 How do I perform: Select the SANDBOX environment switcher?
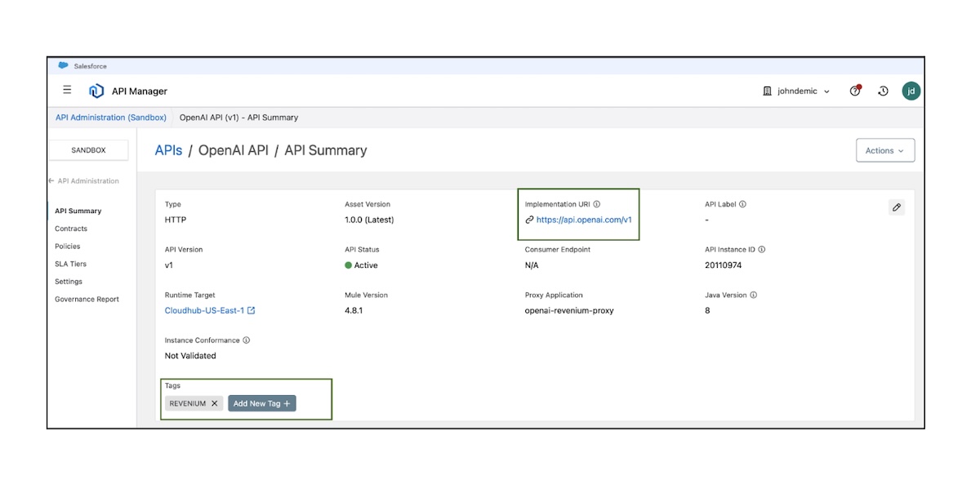click(88, 150)
